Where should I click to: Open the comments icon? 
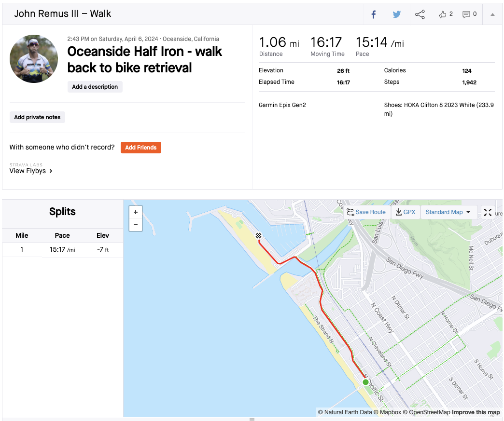pos(466,14)
